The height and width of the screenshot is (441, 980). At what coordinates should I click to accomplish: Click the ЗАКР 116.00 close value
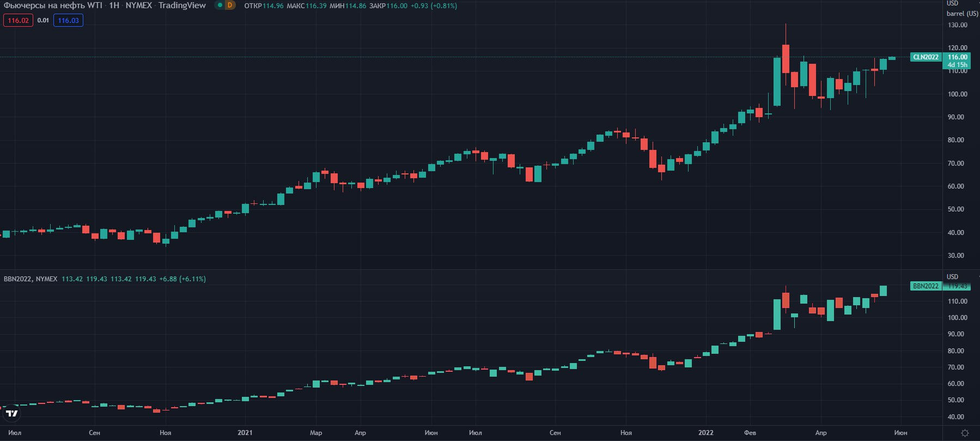point(388,6)
